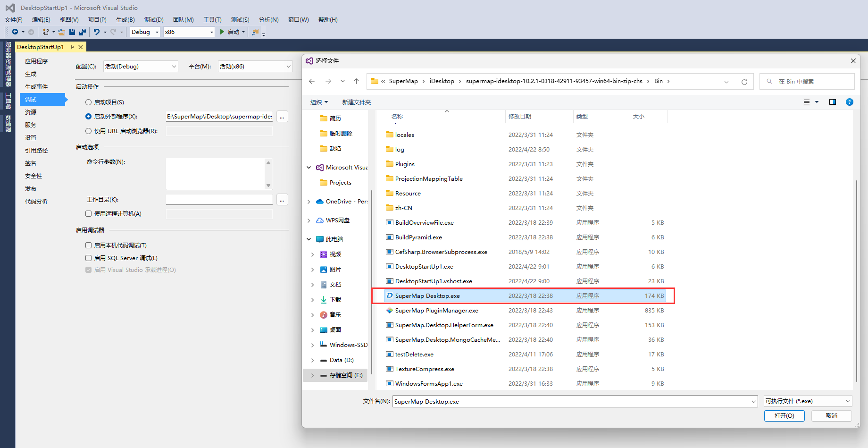The image size is (868, 448).
Task: Open the address bar history dropdown
Action: [726, 82]
